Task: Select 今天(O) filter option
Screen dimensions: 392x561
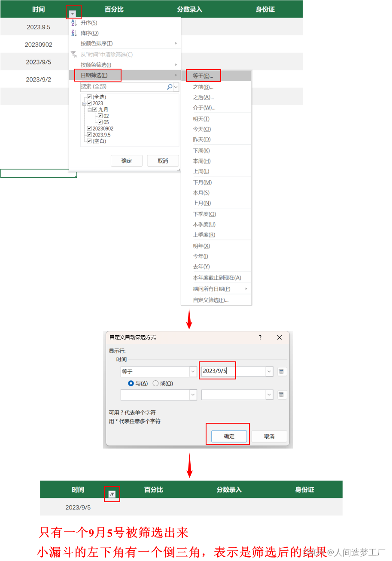Action: point(216,129)
